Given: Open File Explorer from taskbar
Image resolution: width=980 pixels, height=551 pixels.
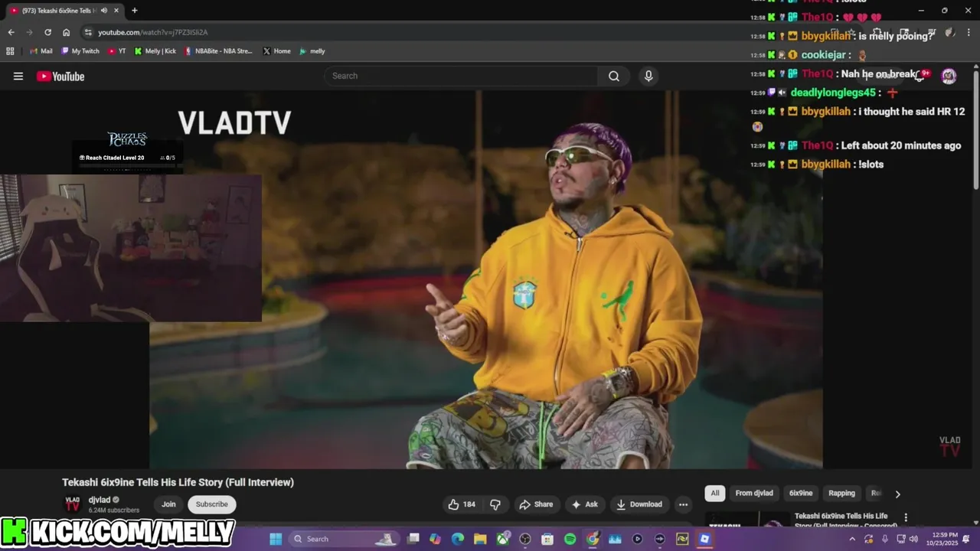Looking at the screenshot, I should (480, 539).
